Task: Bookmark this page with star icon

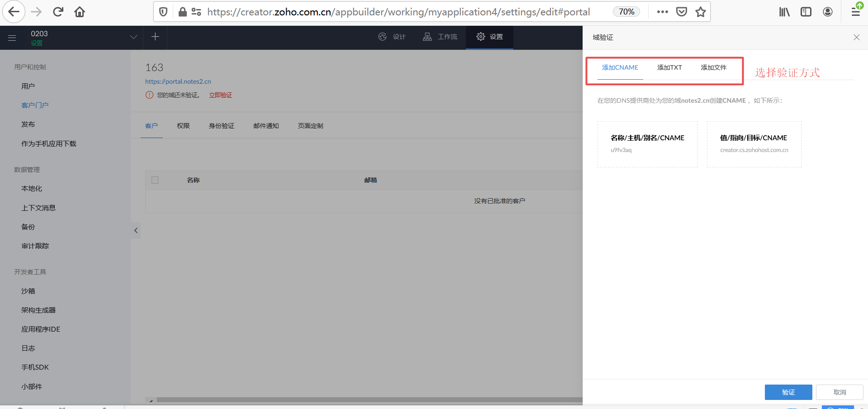Action: pyautogui.click(x=701, y=12)
